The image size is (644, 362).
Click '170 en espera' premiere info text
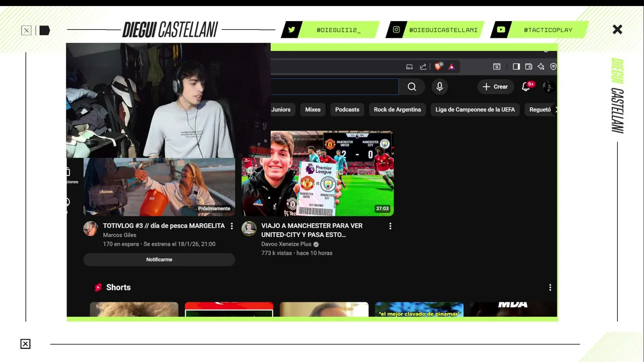pyautogui.click(x=121, y=244)
